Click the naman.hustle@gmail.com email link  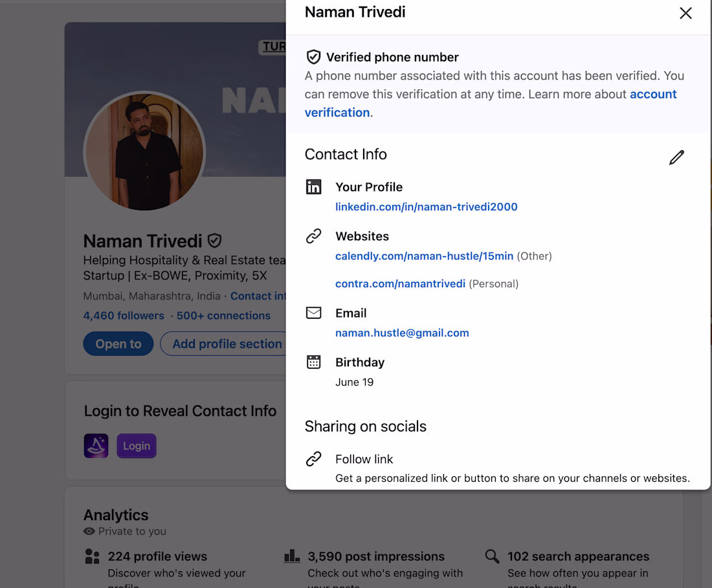(x=402, y=333)
